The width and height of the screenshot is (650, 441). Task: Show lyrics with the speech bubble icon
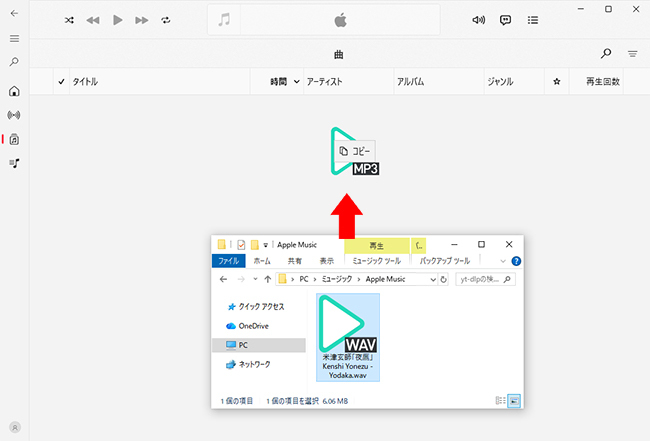tap(505, 20)
